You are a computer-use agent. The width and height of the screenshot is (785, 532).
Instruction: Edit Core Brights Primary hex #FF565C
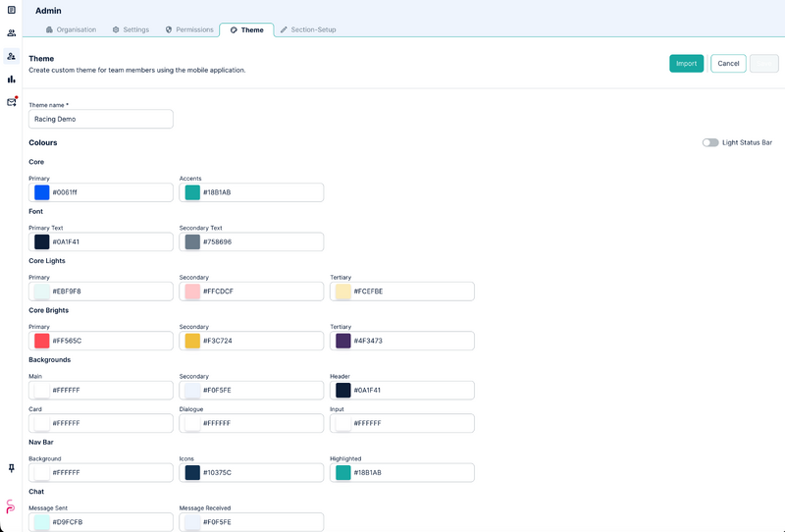pos(101,341)
